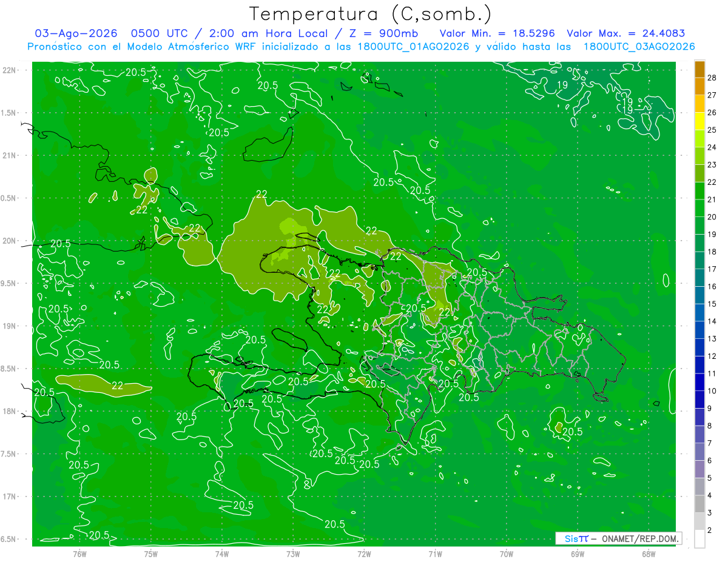Click the title "Temperatura (C,somb.)"

click(370, 14)
